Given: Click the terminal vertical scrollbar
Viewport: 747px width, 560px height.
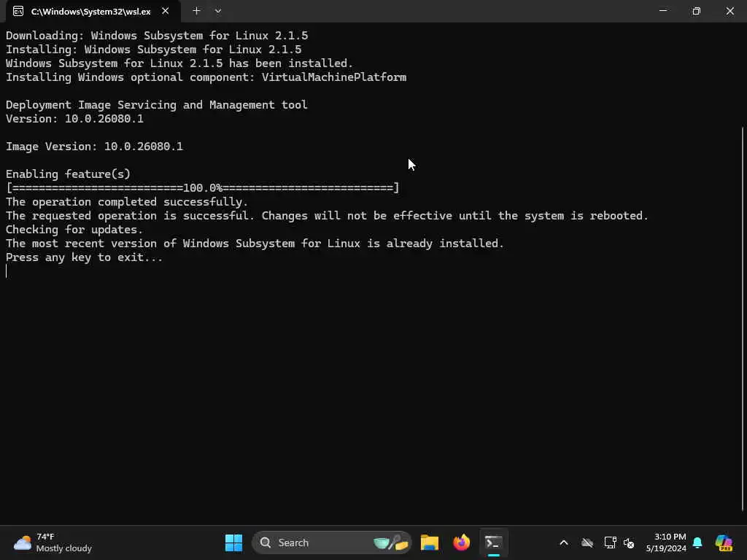Looking at the screenshot, I should coord(743,318).
